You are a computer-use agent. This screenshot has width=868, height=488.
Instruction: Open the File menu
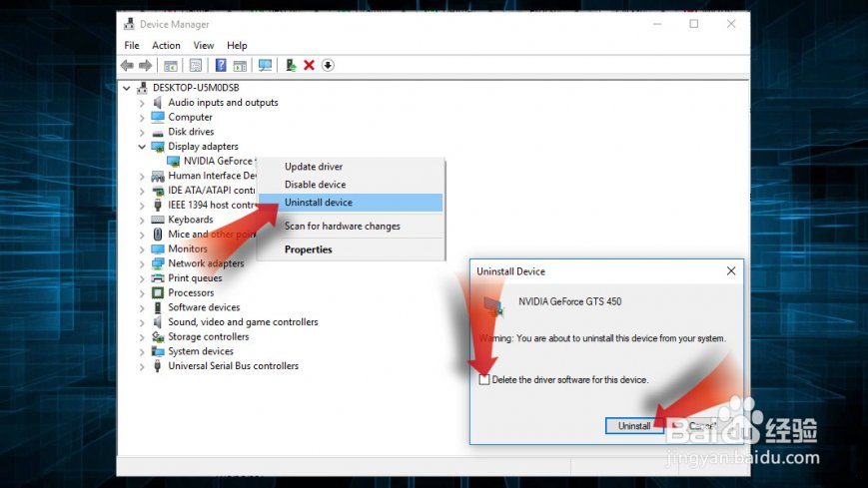point(132,45)
